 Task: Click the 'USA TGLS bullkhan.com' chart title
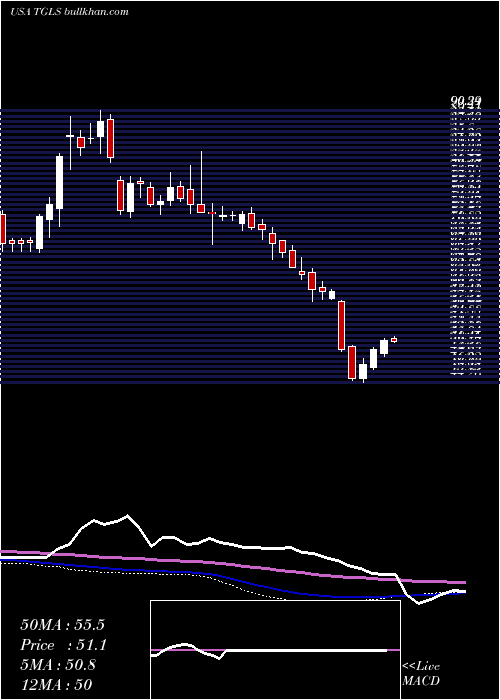(69, 11)
